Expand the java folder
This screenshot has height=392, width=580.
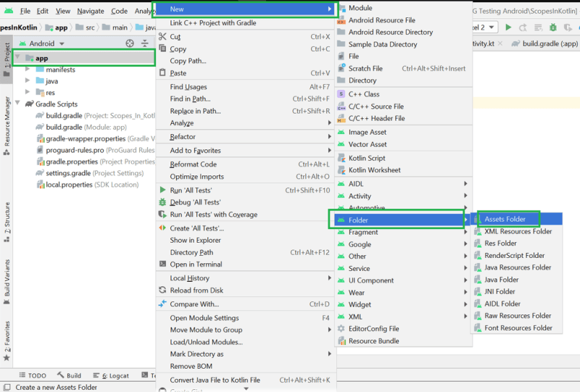[x=28, y=80]
